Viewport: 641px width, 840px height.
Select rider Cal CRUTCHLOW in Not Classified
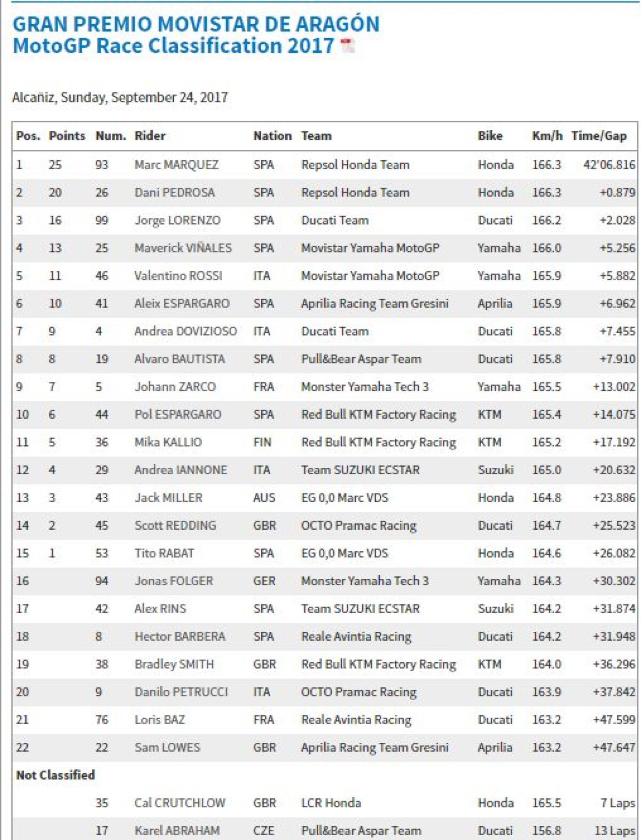pos(180,803)
